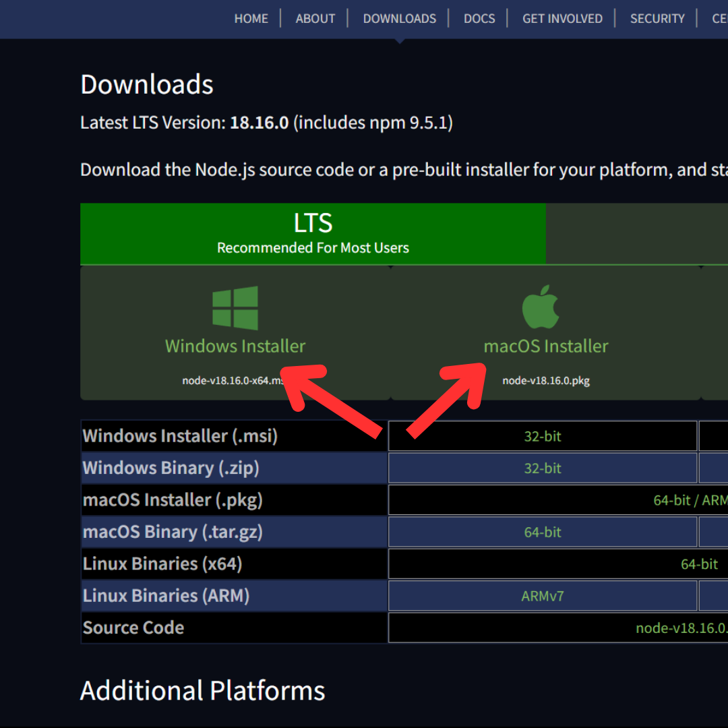Viewport: 728px width, 728px height.
Task: Click the Downloads page heading
Action: click(147, 84)
